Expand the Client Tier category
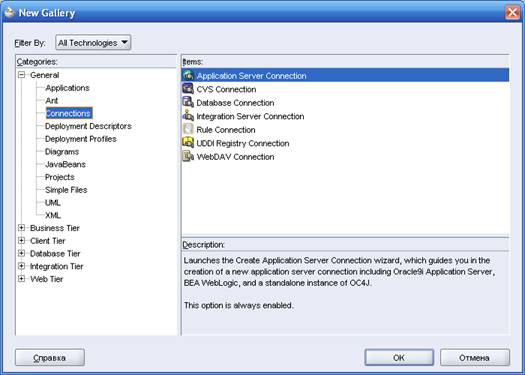Image resolution: width=525 pixels, height=375 pixels. point(21,240)
